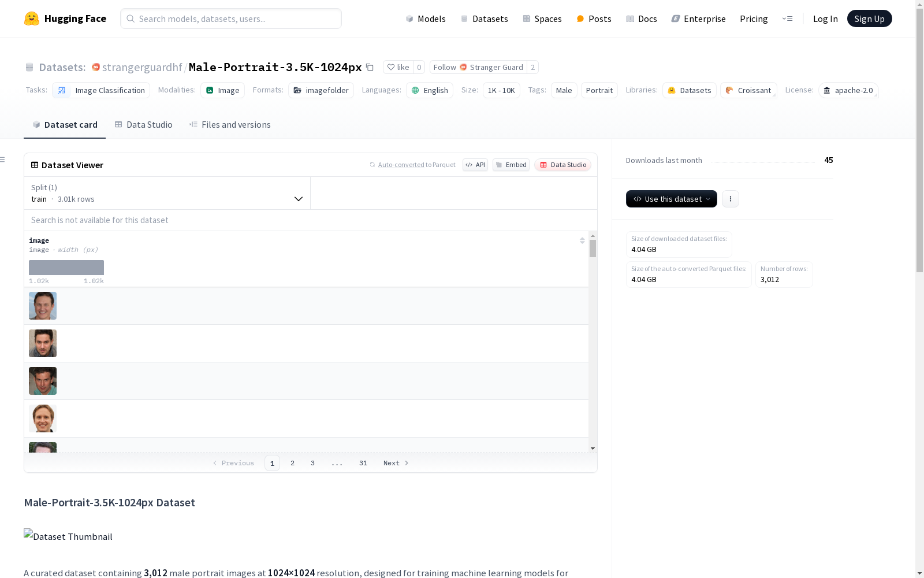Screen dimensions: 924x578
Task: Copy the dataset name to clipboard
Action: click(370, 67)
